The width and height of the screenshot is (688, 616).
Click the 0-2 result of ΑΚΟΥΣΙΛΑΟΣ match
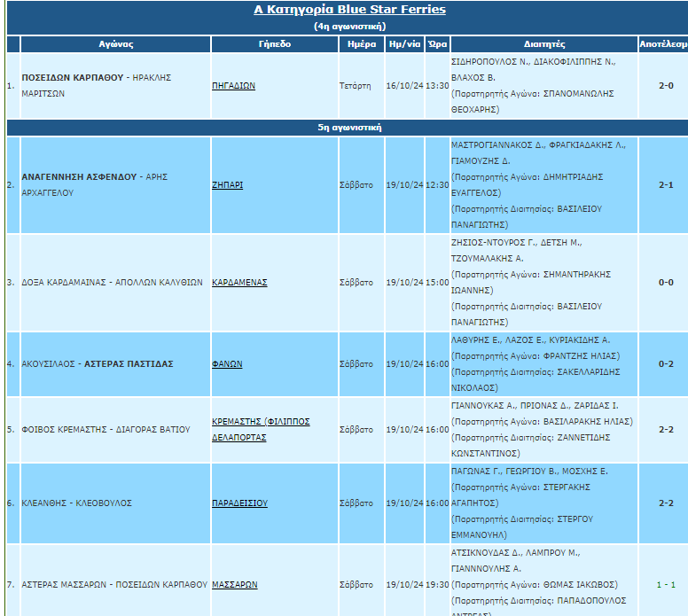(666, 363)
